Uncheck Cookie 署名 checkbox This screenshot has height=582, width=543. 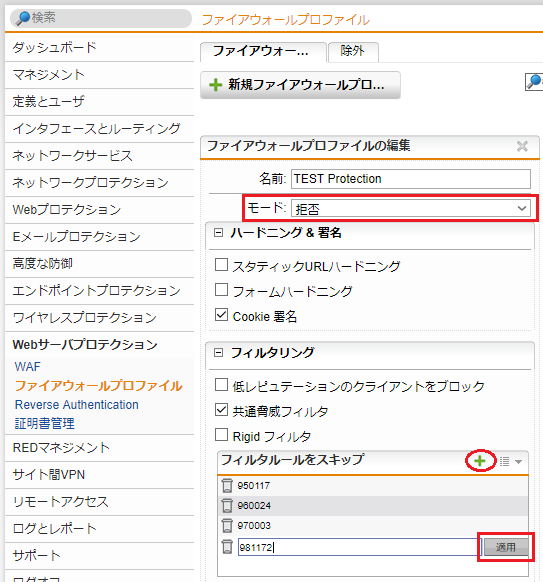[x=222, y=315]
